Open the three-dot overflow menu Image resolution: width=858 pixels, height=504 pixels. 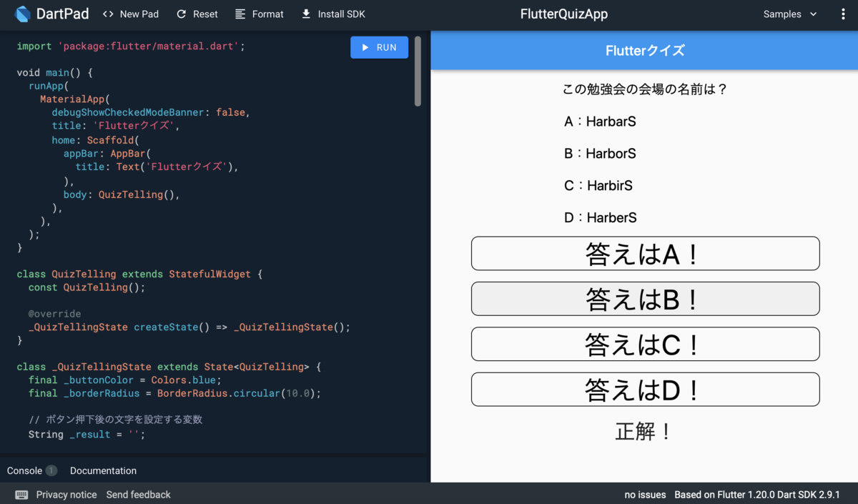pos(843,14)
